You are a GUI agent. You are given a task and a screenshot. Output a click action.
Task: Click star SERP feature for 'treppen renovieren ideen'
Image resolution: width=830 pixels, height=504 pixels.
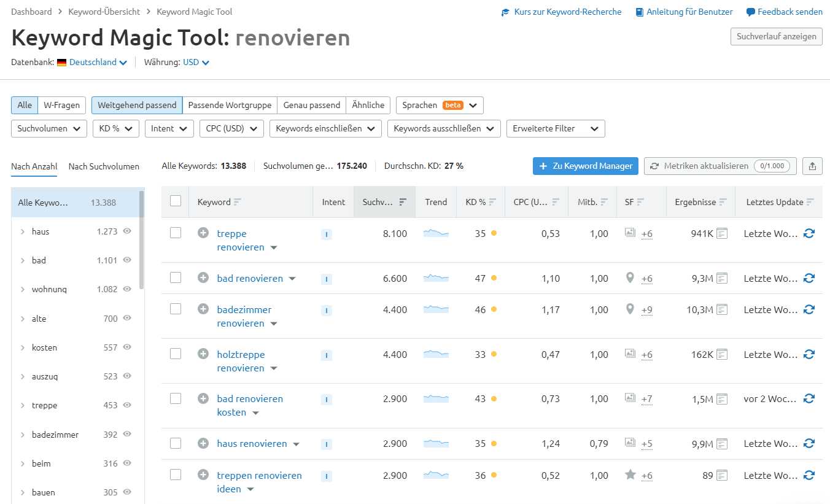coord(630,475)
